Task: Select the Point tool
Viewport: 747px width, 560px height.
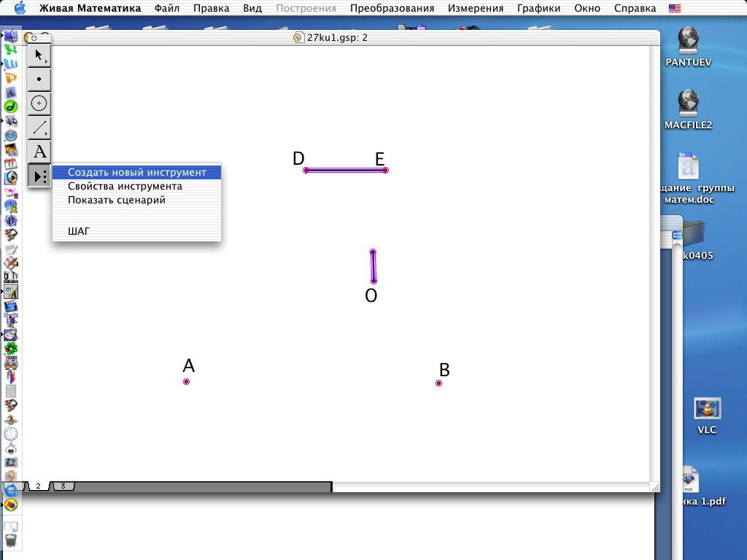Action: click(x=39, y=79)
